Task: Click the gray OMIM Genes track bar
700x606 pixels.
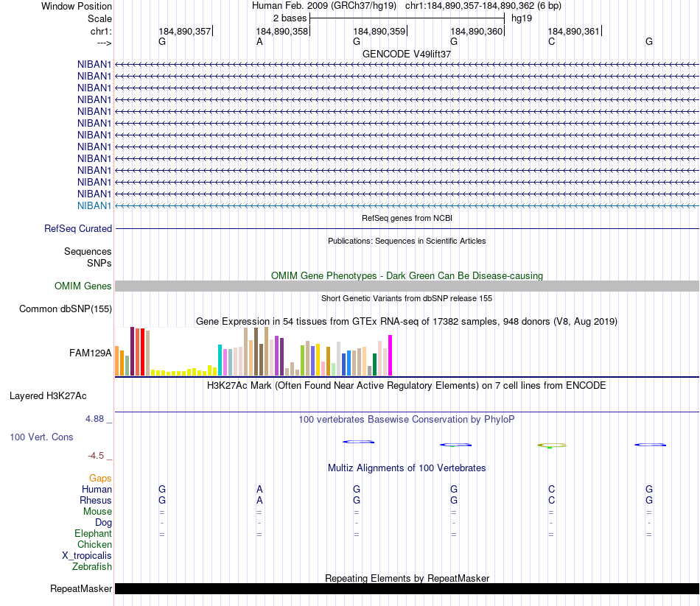Action: pos(407,286)
